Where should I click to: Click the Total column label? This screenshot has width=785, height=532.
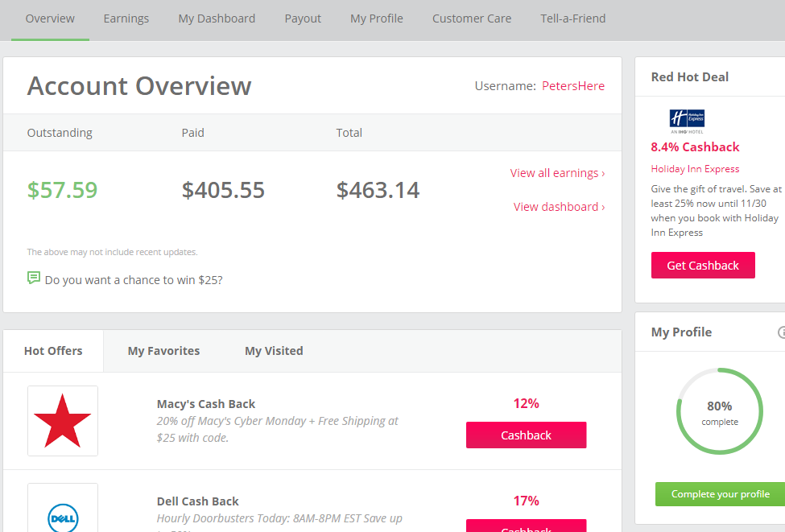[349, 133]
